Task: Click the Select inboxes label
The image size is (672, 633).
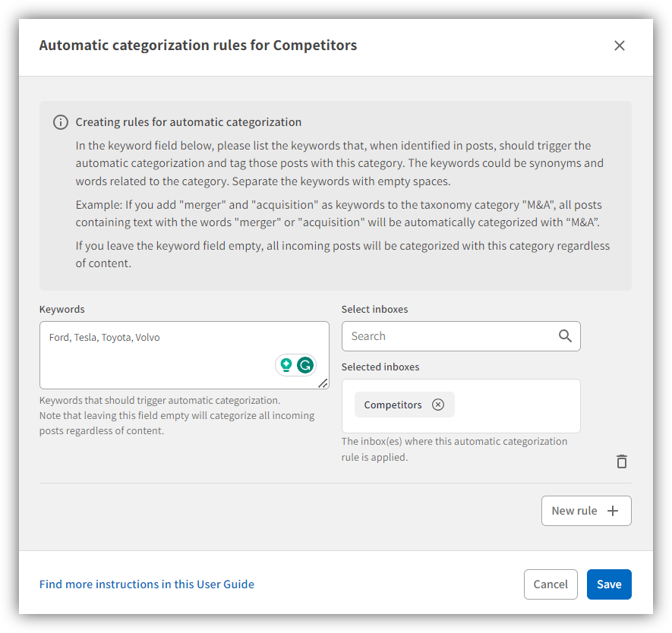Action: (374, 309)
